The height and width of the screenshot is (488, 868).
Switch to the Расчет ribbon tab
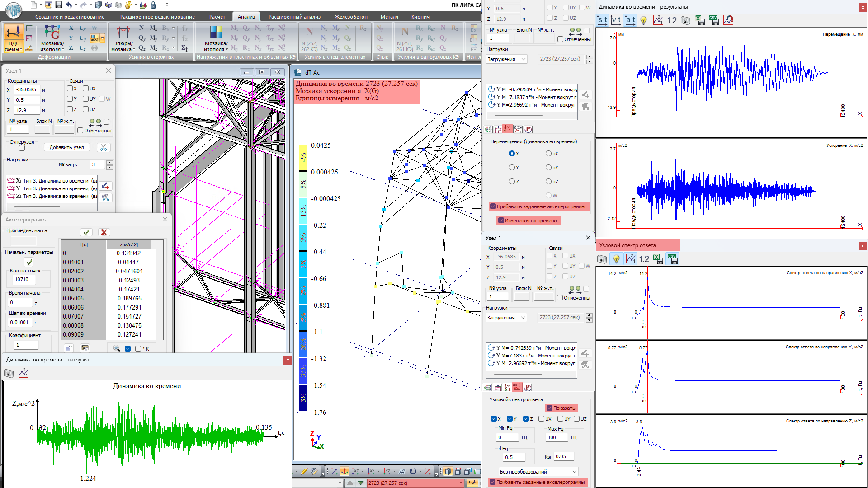click(217, 17)
